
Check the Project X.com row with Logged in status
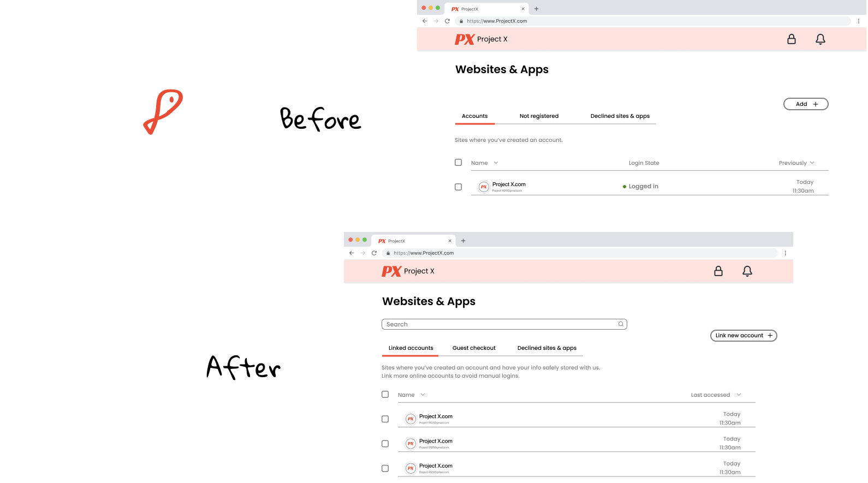pyautogui.click(x=458, y=187)
